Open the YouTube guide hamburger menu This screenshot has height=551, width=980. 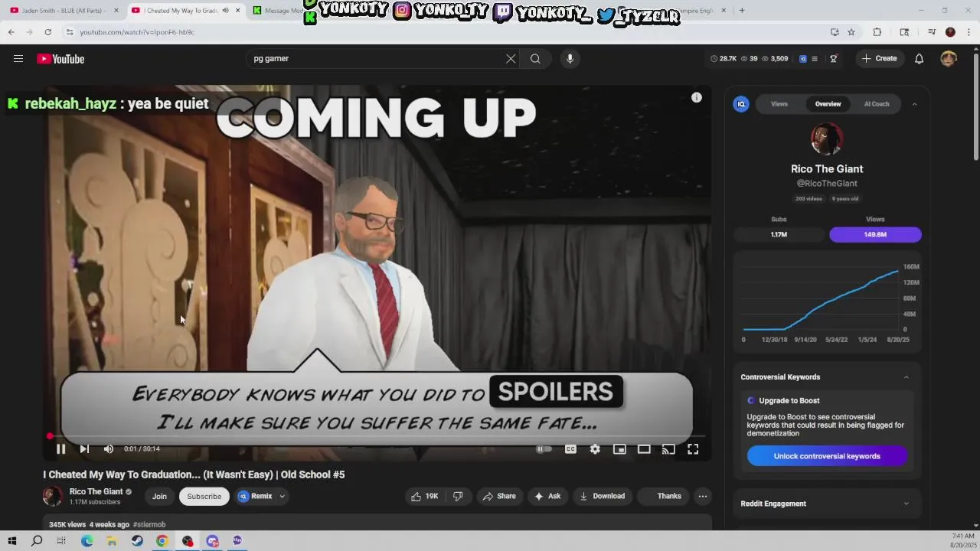tap(18, 59)
